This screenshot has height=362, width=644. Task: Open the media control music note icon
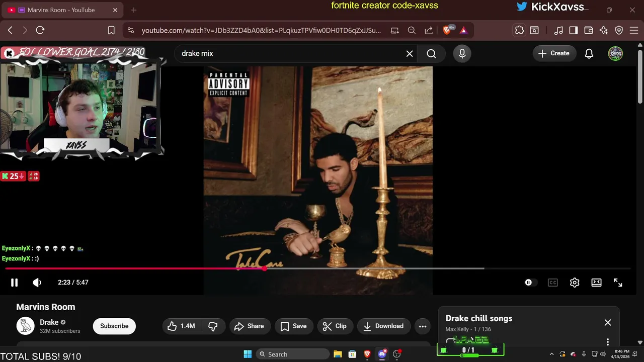pyautogui.click(x=558, y=30)
